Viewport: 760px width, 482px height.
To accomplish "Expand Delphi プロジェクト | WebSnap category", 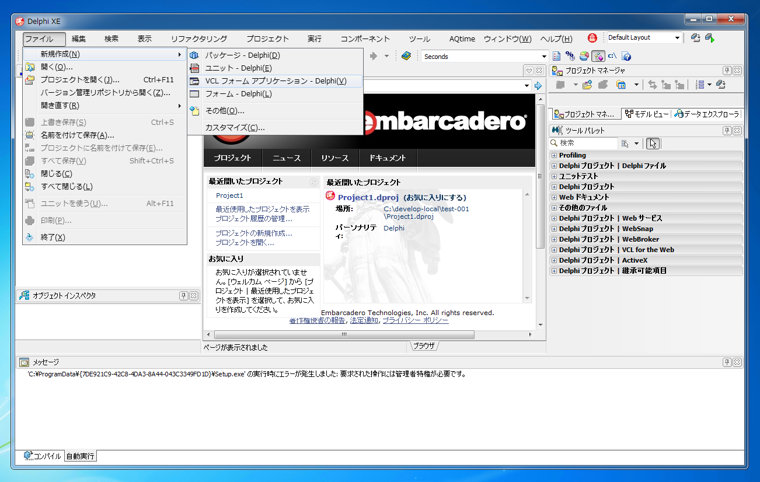I will point(554,229).
